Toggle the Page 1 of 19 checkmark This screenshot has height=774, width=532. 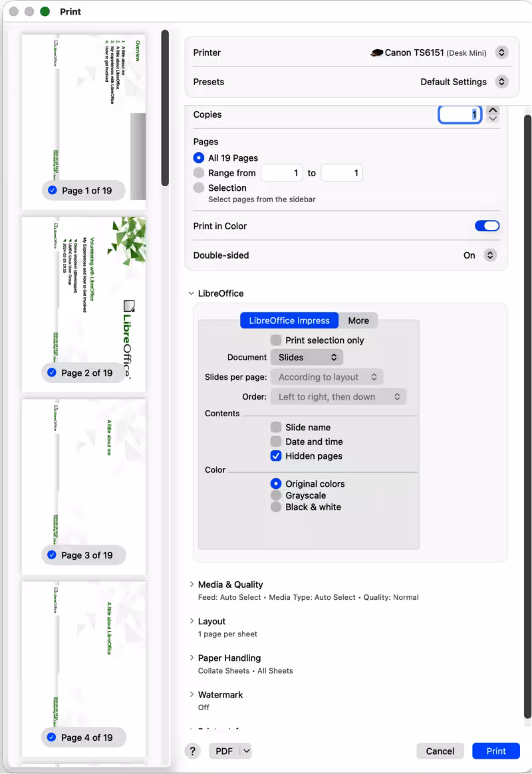pyautogui.click(x=53, y=190)
